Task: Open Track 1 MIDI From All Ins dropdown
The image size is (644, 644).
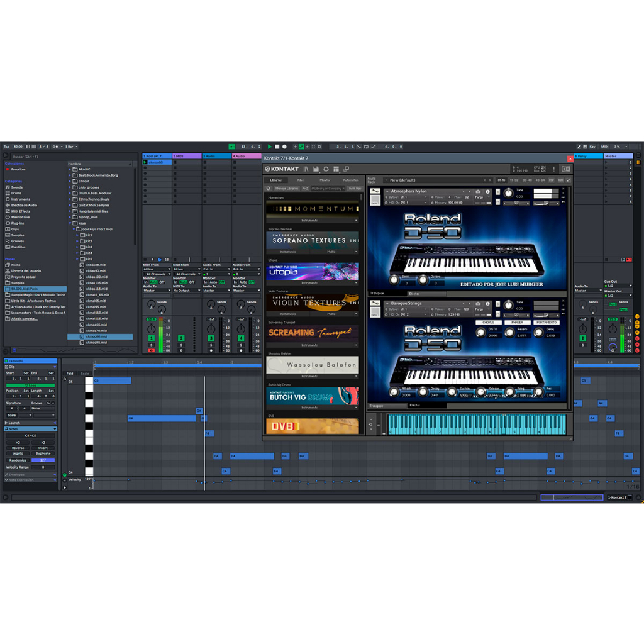Action: click(x=157, y=269)
